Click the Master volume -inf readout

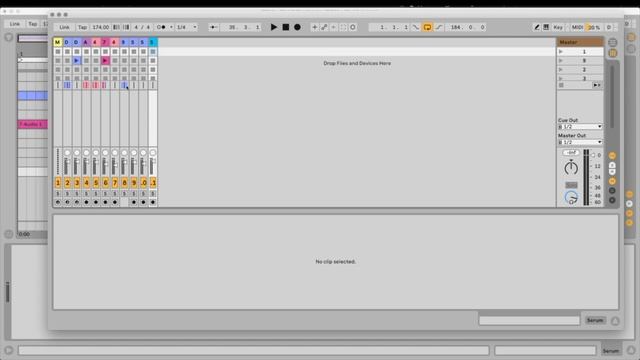click(571, 153)
